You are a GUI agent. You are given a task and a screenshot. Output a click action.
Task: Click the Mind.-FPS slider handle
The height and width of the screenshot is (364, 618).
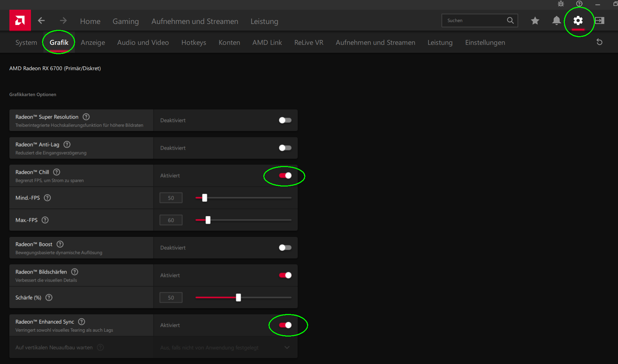(204, 198)
